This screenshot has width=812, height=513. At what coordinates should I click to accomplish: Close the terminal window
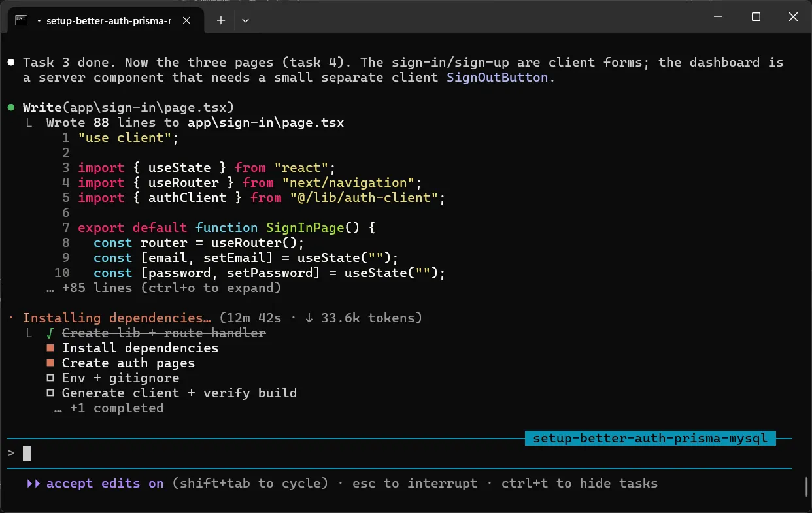[x=793, y=17]
